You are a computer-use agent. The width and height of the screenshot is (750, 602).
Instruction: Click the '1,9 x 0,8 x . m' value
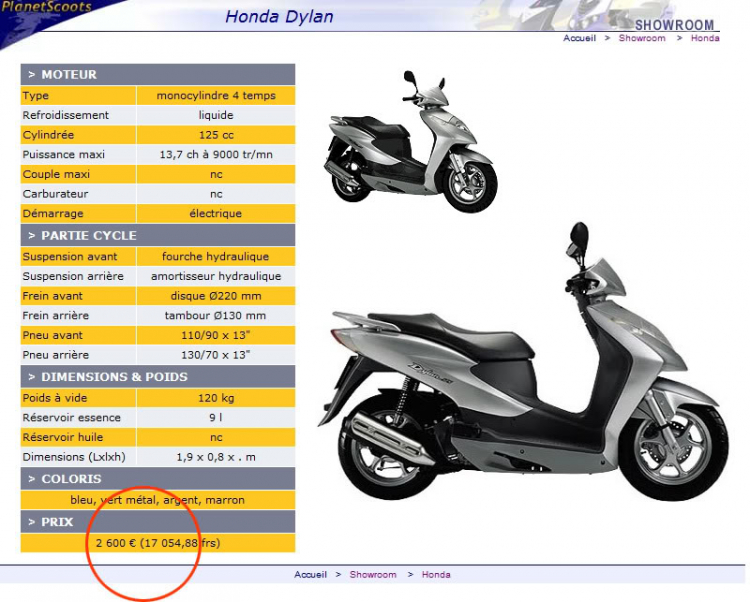click(x=216, y=457)
